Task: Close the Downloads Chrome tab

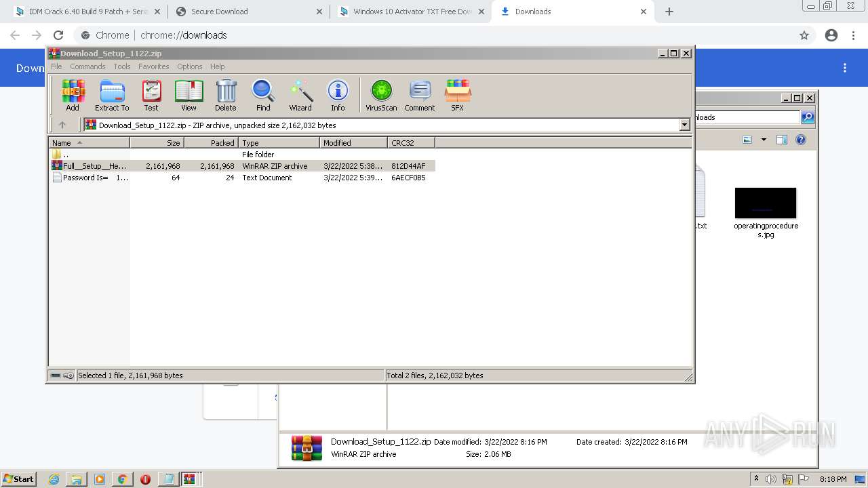Action: [644, 12]
